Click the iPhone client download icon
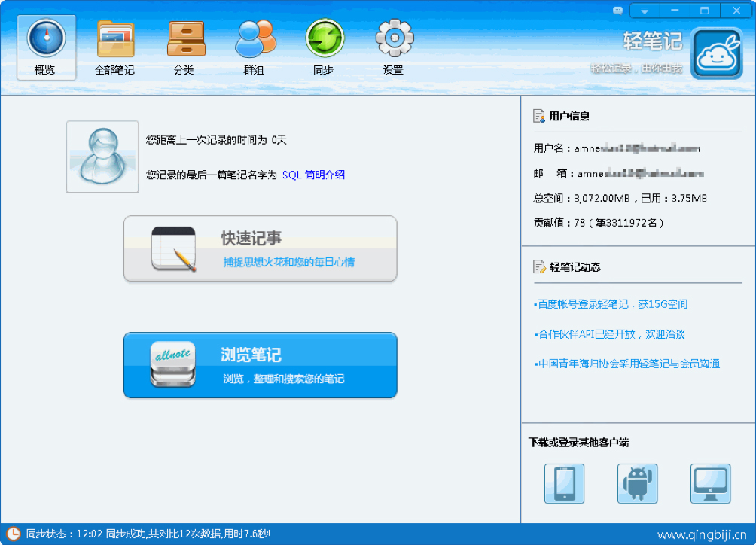 pos(564,484)
